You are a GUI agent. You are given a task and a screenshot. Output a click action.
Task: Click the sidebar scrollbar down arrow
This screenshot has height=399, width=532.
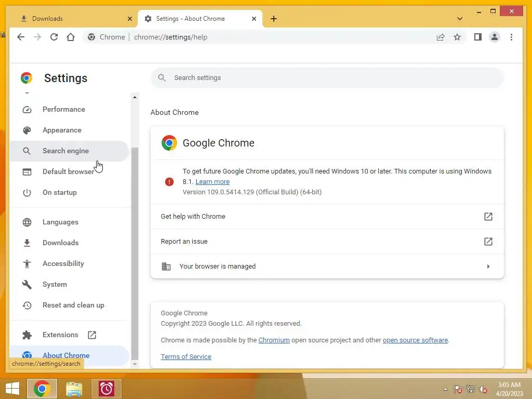coord(135,364)
